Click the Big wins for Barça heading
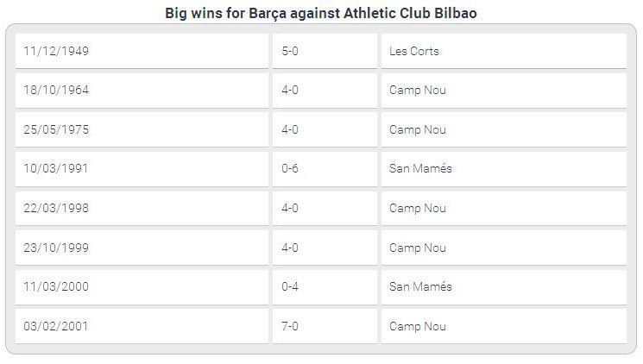 tap(321, 13)
